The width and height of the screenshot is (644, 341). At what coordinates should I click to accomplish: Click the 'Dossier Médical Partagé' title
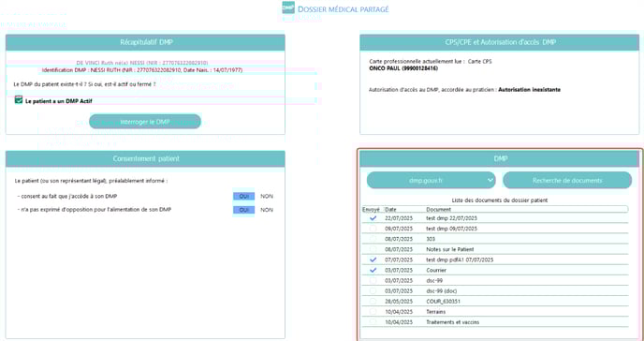coord(344,9)
